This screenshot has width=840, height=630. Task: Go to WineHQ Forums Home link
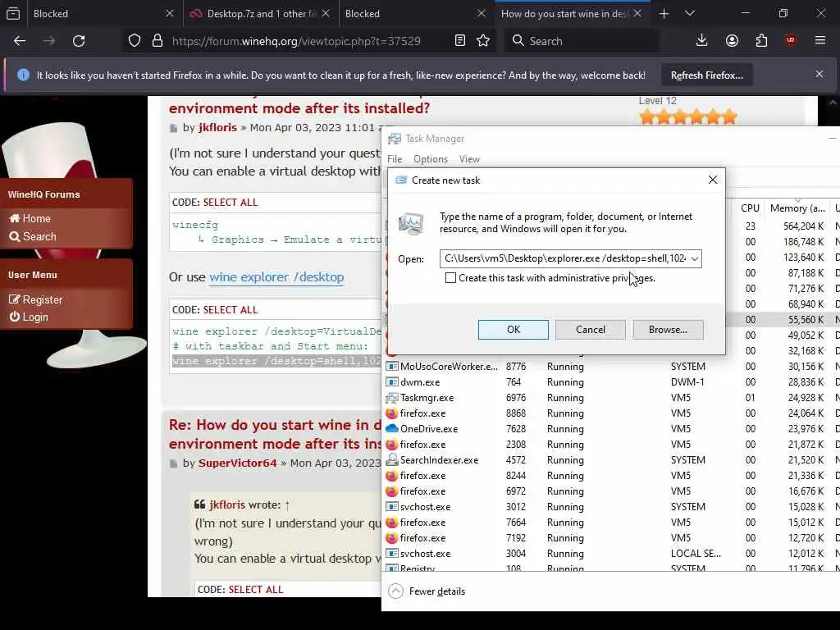[30, 218]
